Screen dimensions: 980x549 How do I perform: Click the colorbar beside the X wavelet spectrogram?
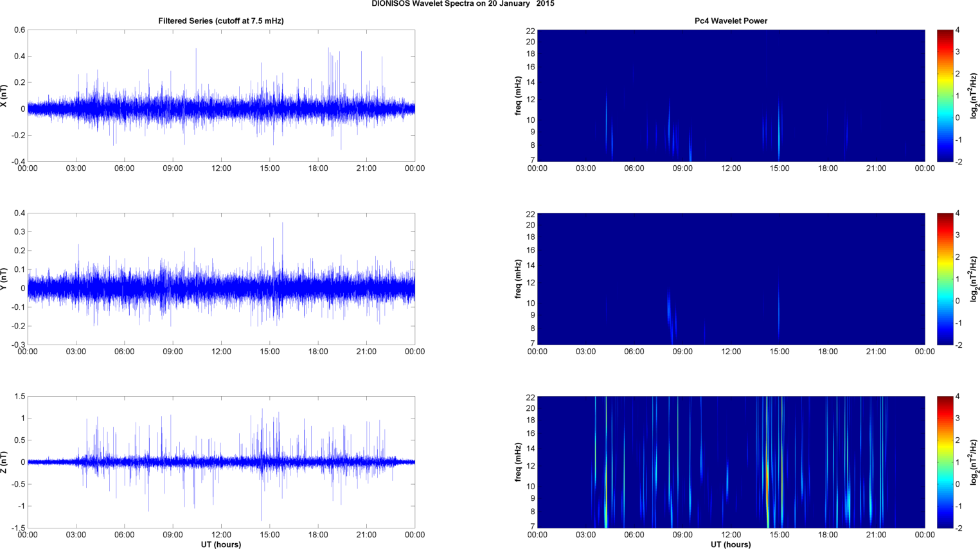coord(945,96)
